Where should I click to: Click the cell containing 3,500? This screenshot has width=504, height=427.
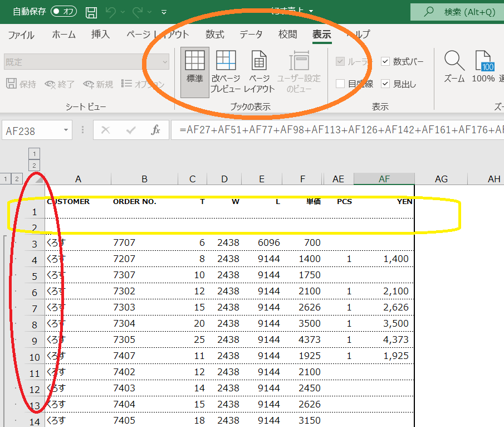(x=384, y=323)
